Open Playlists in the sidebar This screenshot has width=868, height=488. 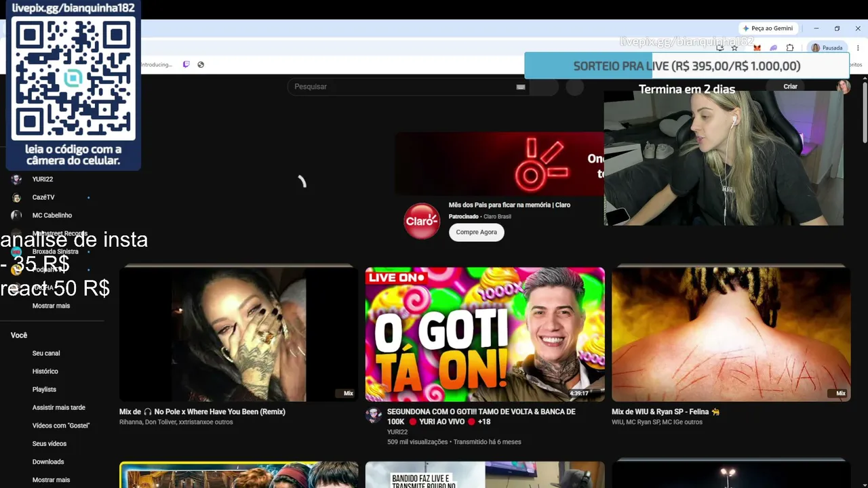(x=44, y=390)
